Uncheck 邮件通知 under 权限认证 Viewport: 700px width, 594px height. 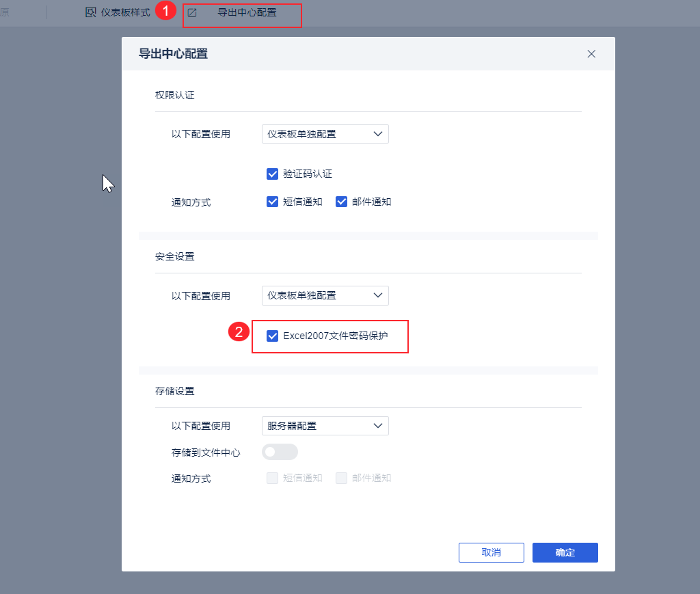pyautogui.click(x=342, y=202)
